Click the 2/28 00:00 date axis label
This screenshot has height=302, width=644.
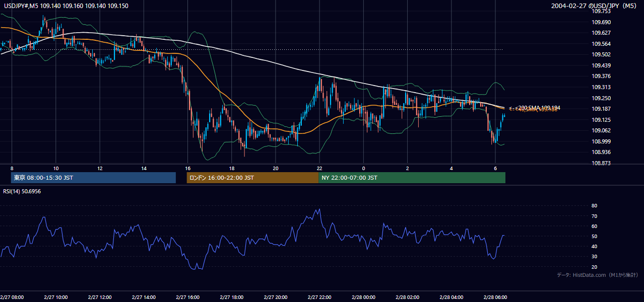pos(364,297)
